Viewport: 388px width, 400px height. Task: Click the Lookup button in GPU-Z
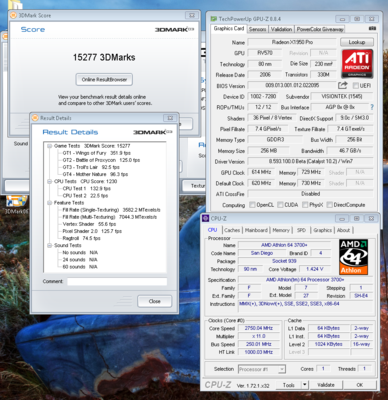pyautogui.click(x=357, y=42)
